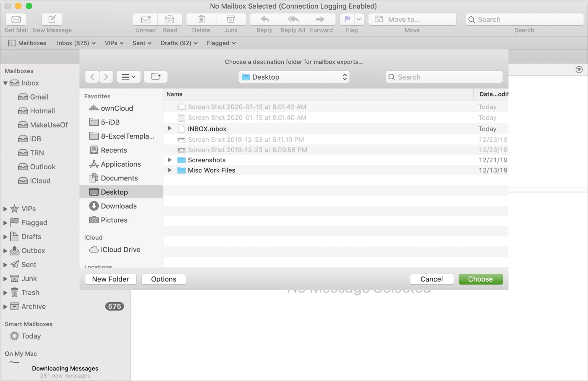Viewport: 588px width, 381px height.
Task: Open a New Message with the compose icon
Action: point(52,19)
